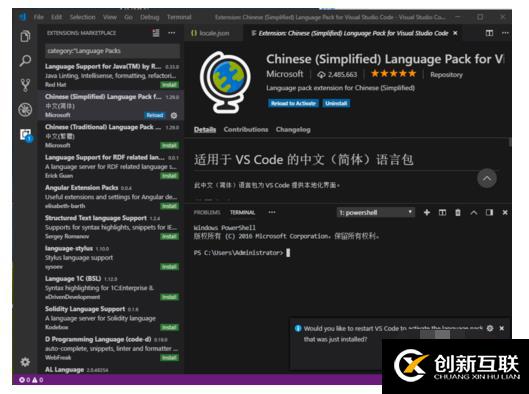Image resolution: width=529 pixels, height=394 pixels.
Task: Click the manage gear on Chinese Simplified item
Action: (174, 115)
